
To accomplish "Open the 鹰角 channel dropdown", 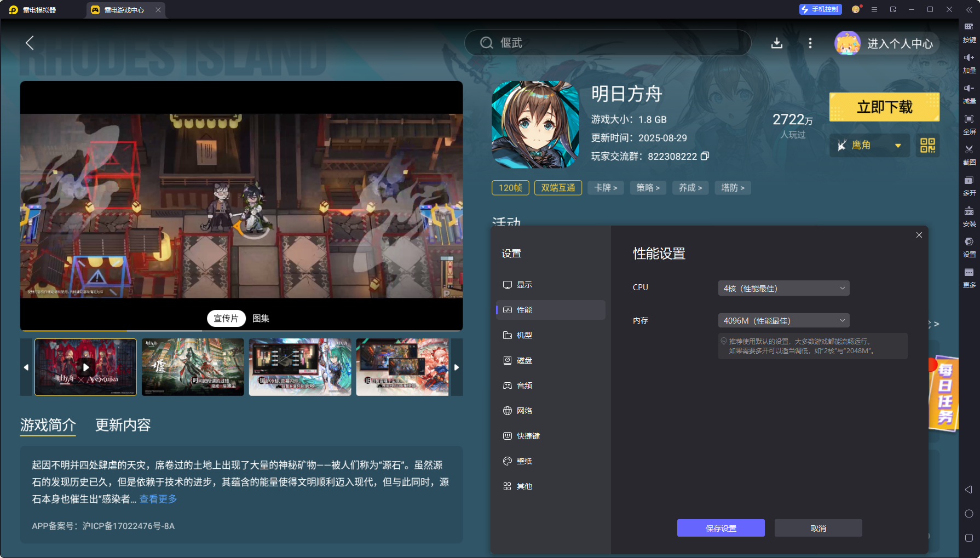I will point(869,145).
